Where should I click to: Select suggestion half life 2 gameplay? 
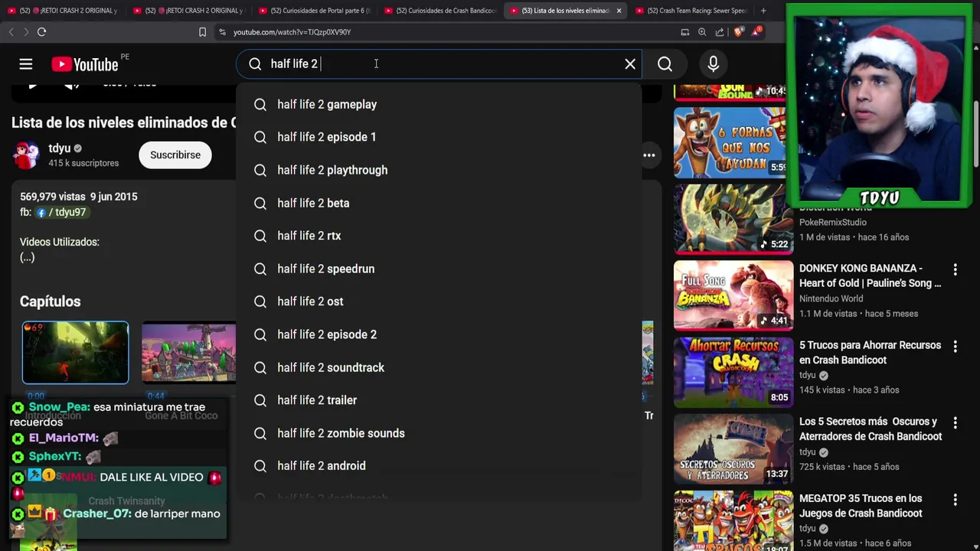tap(439, 104)
